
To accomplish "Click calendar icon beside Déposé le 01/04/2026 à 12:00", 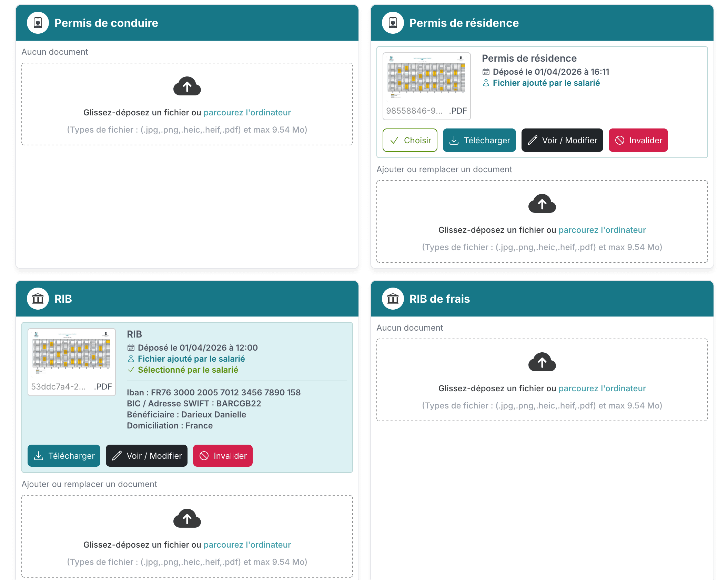I will click(131, 348).
